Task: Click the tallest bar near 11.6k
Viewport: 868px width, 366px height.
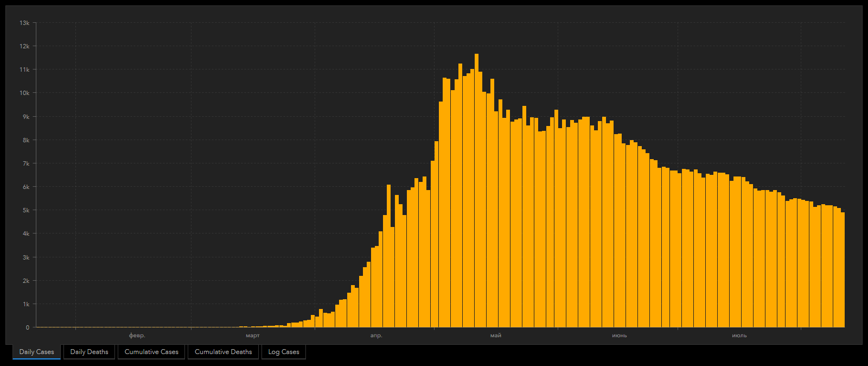Action: [476, 191]
